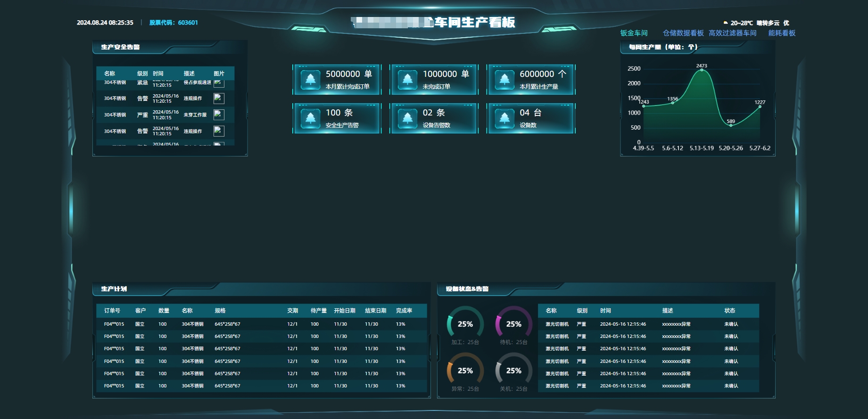Screen dimensions: 868x419
Task: Click the 待机 25% purple gauge
Action: click(x=513, y=324)
